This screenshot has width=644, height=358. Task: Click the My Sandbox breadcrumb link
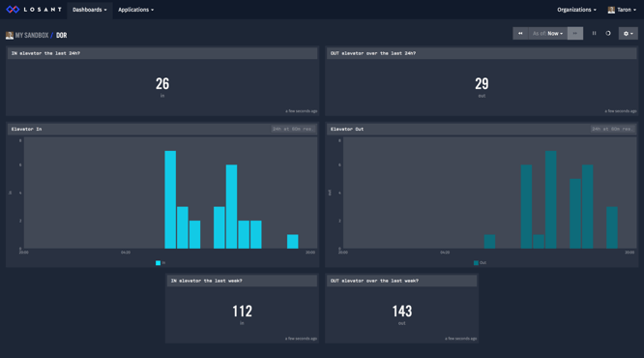point(32,36)
